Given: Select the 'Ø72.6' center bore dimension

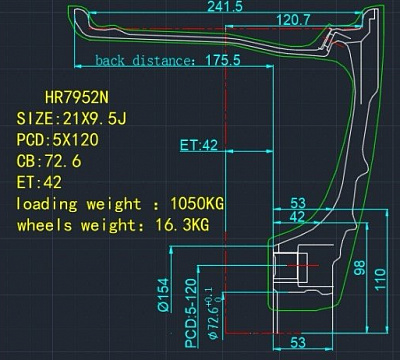Looking at the screenshot, I should click(215, 314).
